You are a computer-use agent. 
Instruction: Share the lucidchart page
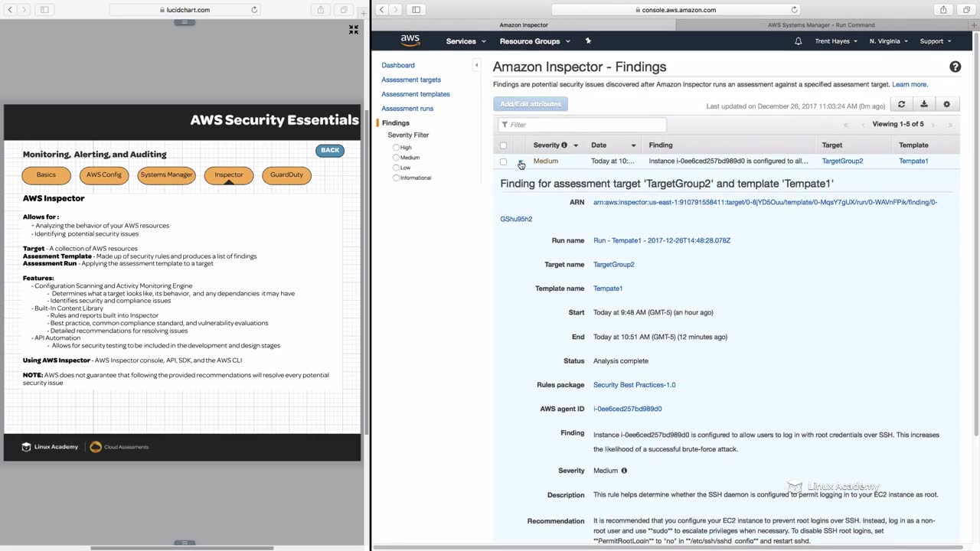pyautogui.click(x=321, y=10)
